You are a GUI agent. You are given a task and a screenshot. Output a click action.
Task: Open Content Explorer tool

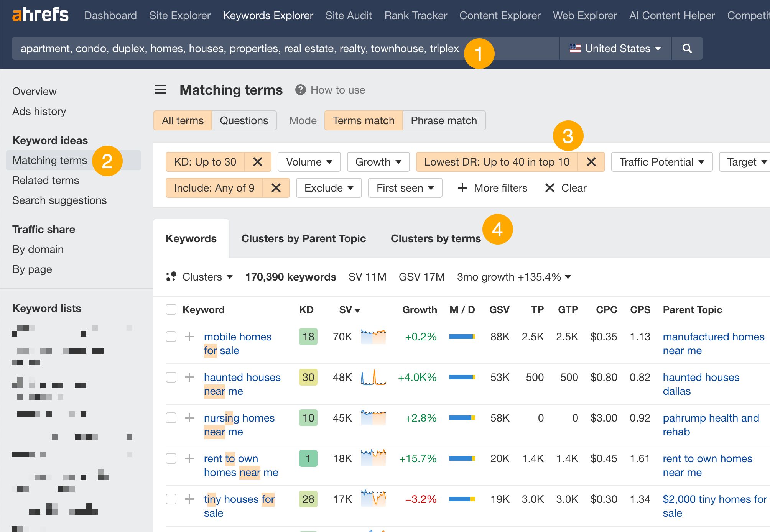click(501, 16)
